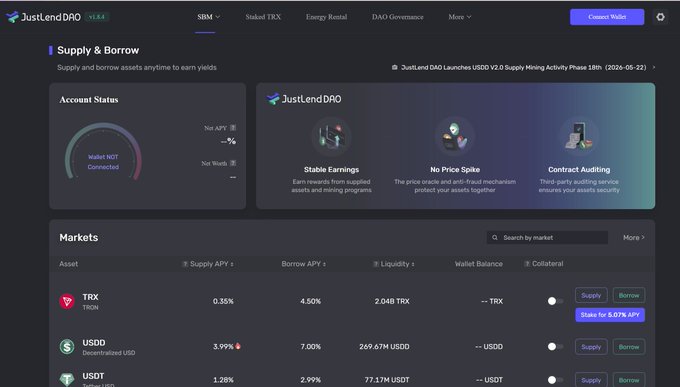Viewport: 680px width, 387px height.
Task: Focus the Search by market field
Action: [547, 237]
